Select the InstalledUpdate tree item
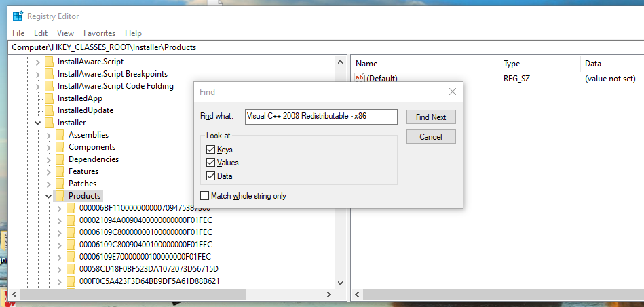644x307 pixels. (x=86, y=110)
